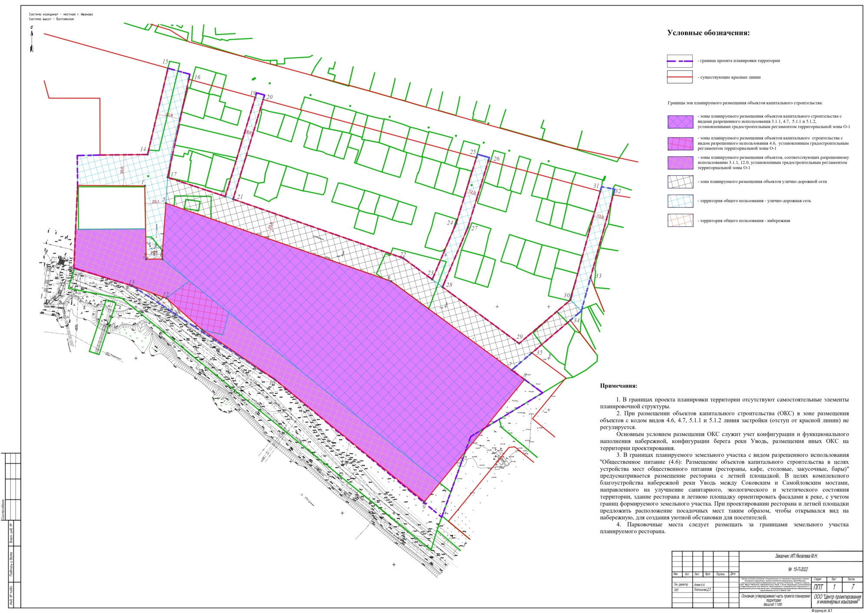Select the swatch for uses 3.1.1, 12.0
Screen dimensions: 868x613
[680, 163]
